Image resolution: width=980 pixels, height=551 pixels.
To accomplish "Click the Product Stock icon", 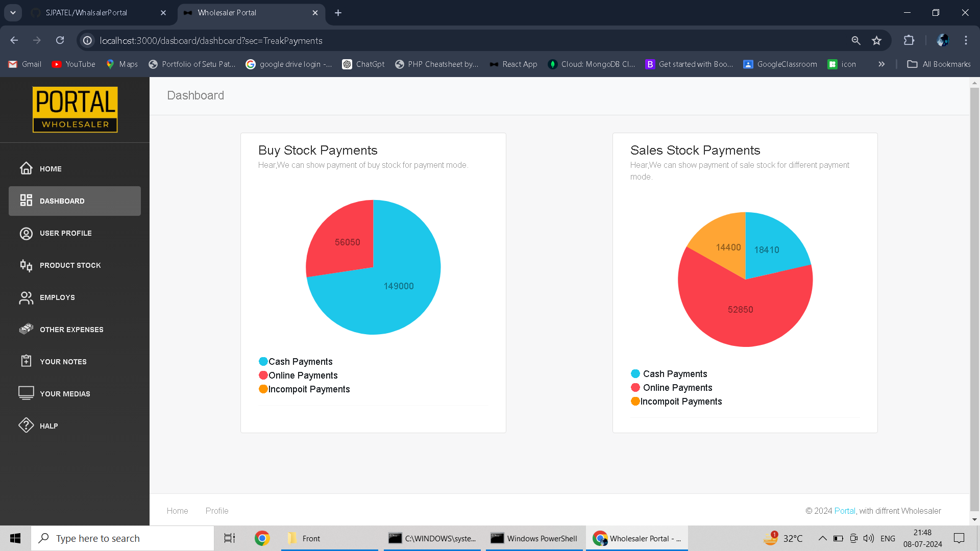I will tap(26, 265).
